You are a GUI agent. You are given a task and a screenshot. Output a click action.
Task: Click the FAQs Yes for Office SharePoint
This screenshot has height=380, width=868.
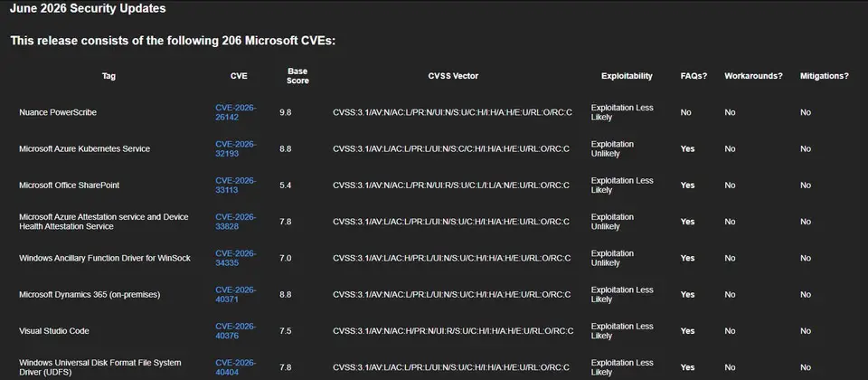(687, 185)
